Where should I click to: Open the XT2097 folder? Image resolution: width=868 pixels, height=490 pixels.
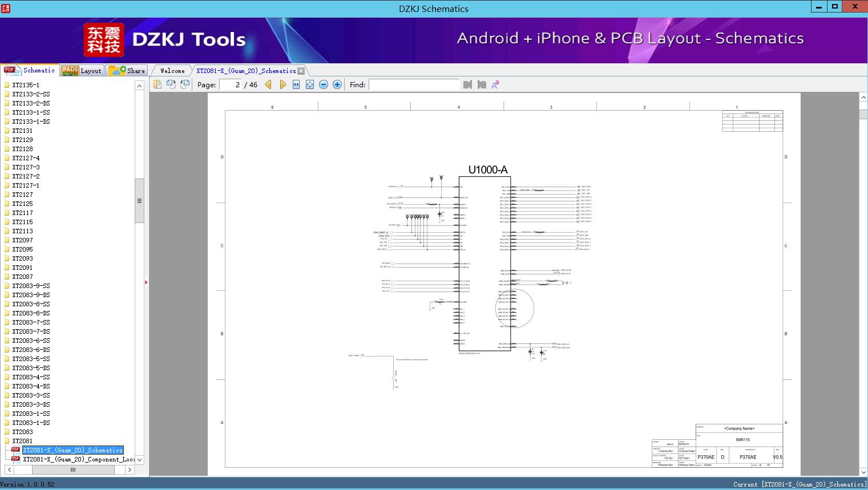click(x=22, y=240)
